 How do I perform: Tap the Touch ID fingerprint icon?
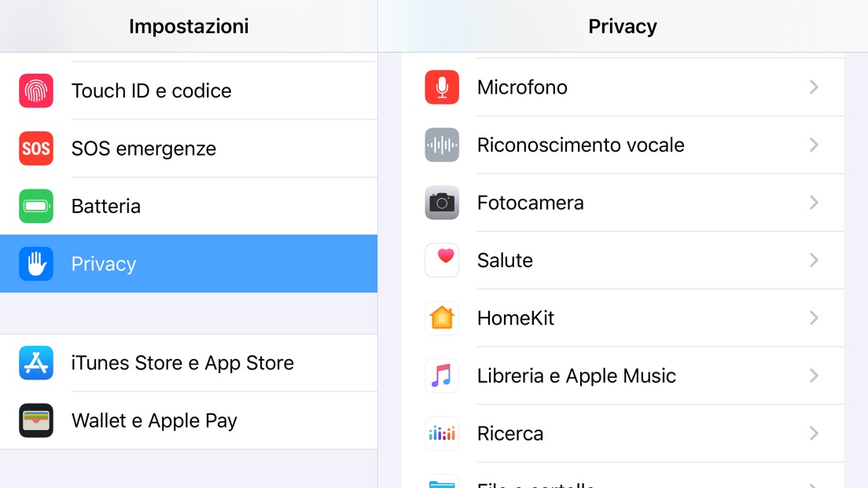pos(36,90)
